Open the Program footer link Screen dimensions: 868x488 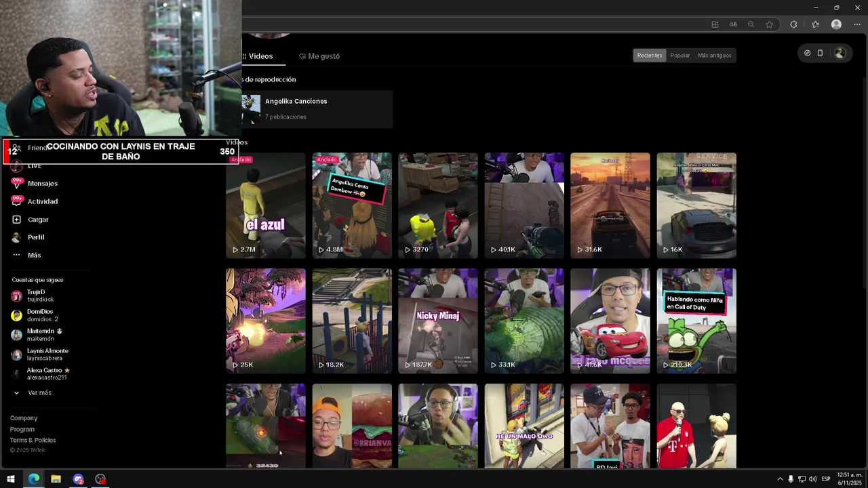(x=22, y=429)
